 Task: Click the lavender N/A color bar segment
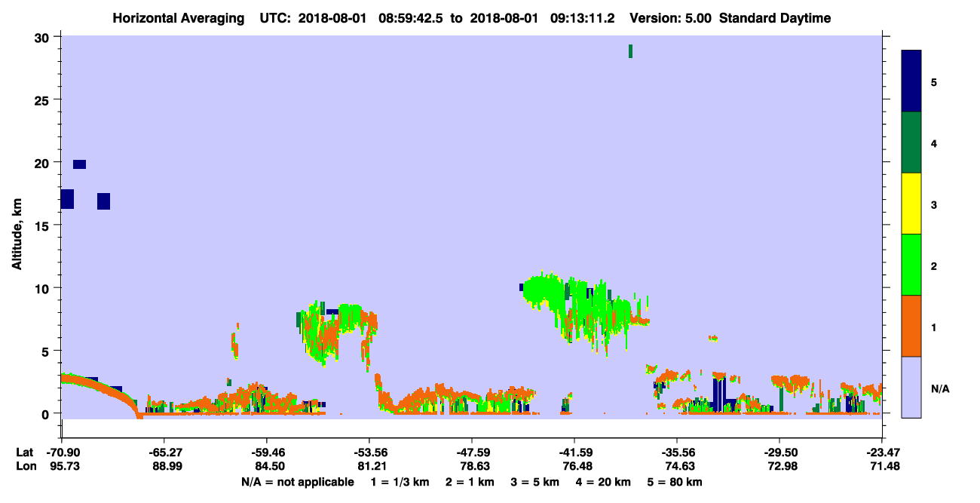point(911,387)
